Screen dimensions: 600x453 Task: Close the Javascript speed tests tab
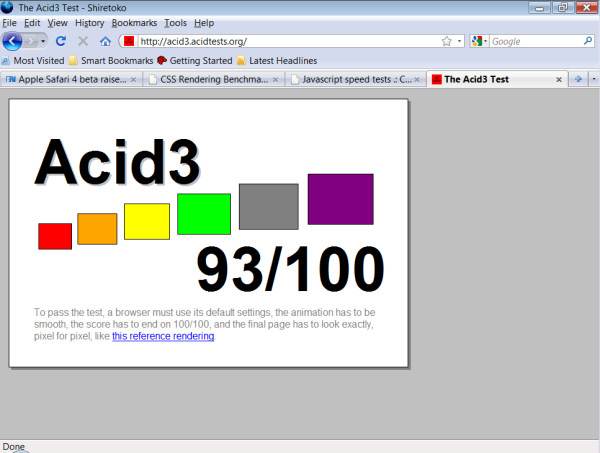(x=417, y=80)
